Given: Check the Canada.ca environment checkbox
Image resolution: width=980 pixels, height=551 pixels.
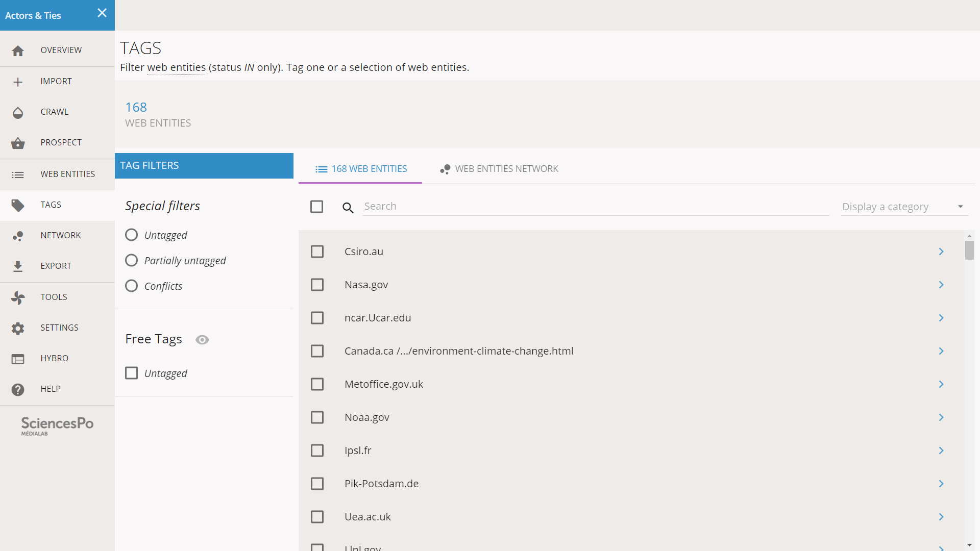Looking at the screenshot, I should click(x=317, y=351).
